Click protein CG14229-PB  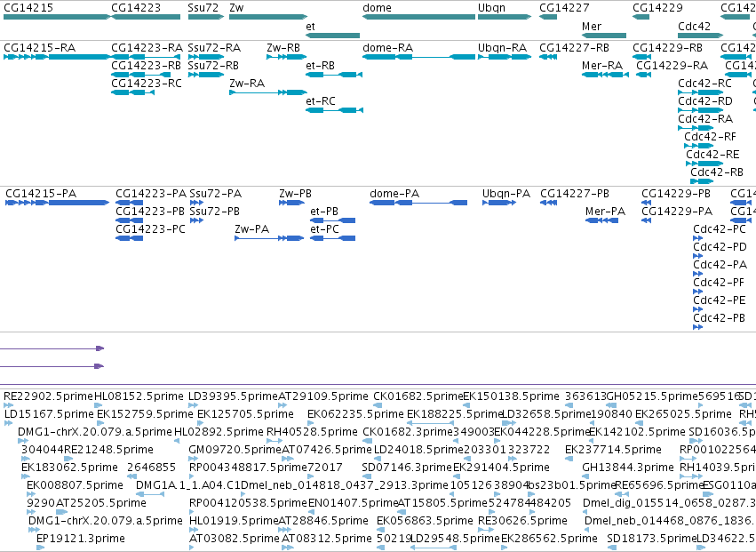coord(646,203)
